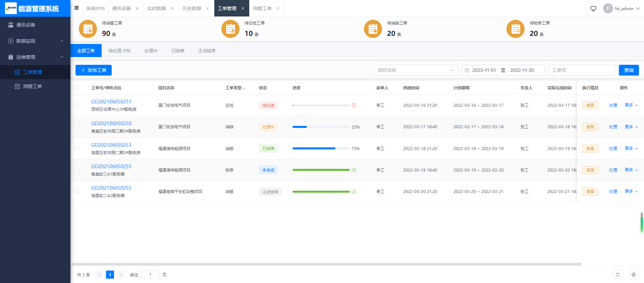
Task: Check the row for 思明区体育中心5#配电房
Action: point(77,104)
